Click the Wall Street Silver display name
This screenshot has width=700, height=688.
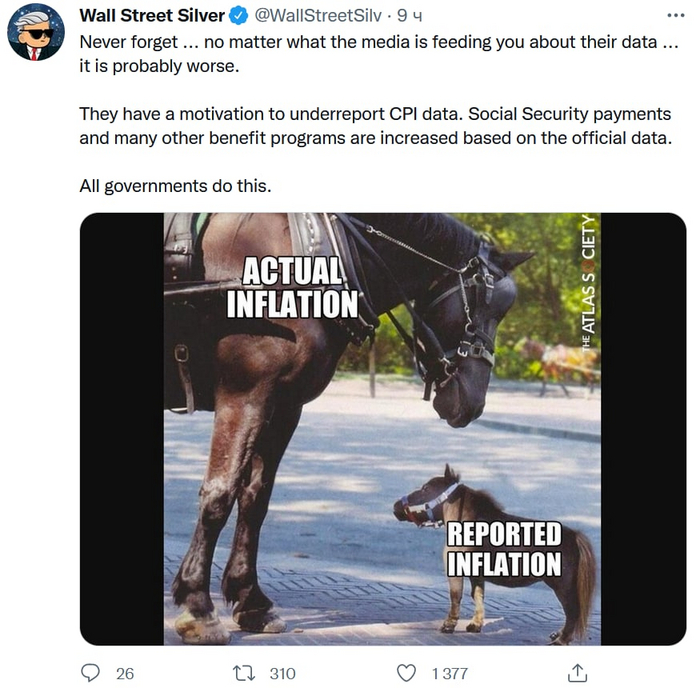coord(152,16)
